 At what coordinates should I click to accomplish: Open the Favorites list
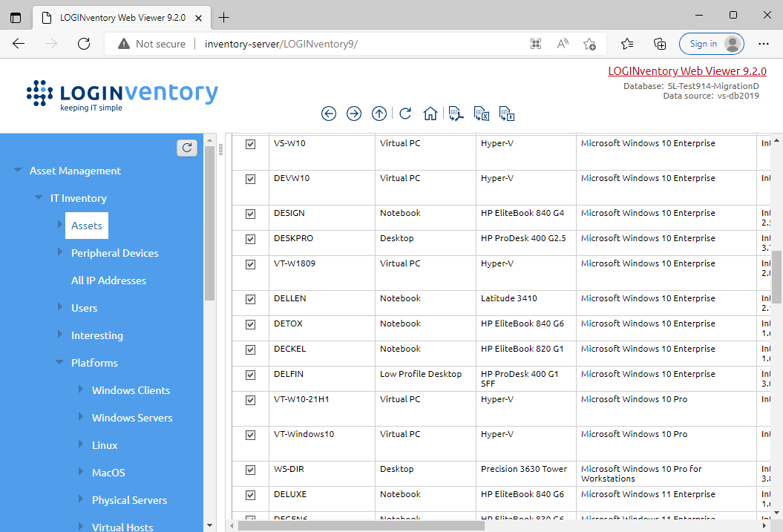coord(627,44)
